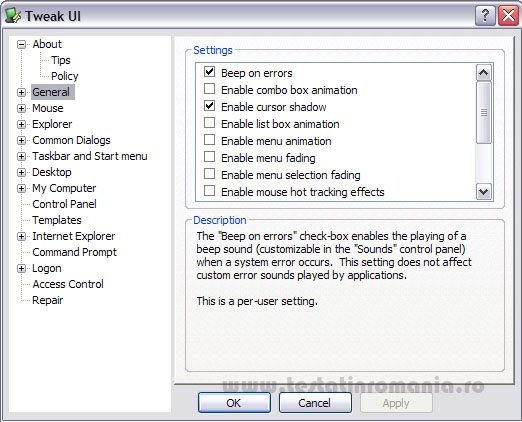Click the scroll up arrow in Settings list
Image resolution: width=522 pixels, height=422 pixels.
coord(484,72)
